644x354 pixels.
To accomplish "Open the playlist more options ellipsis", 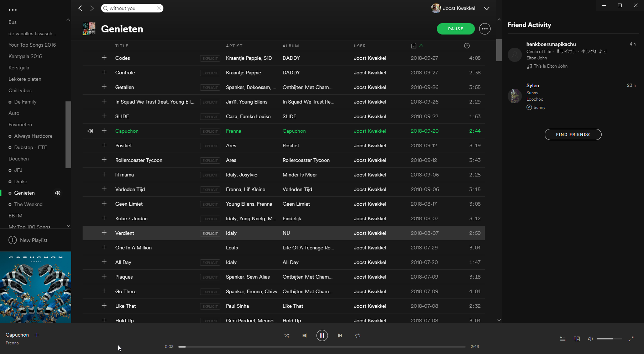I will (x=485, y=29).
